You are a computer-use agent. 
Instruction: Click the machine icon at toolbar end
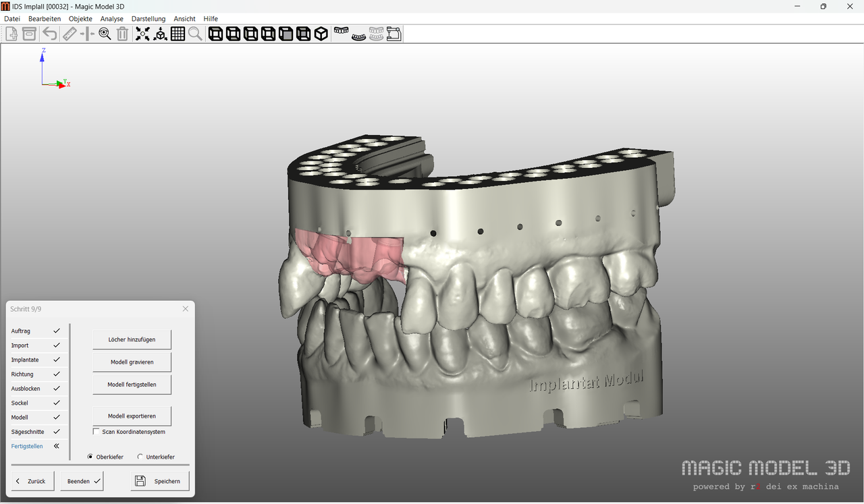click(394, 34)
